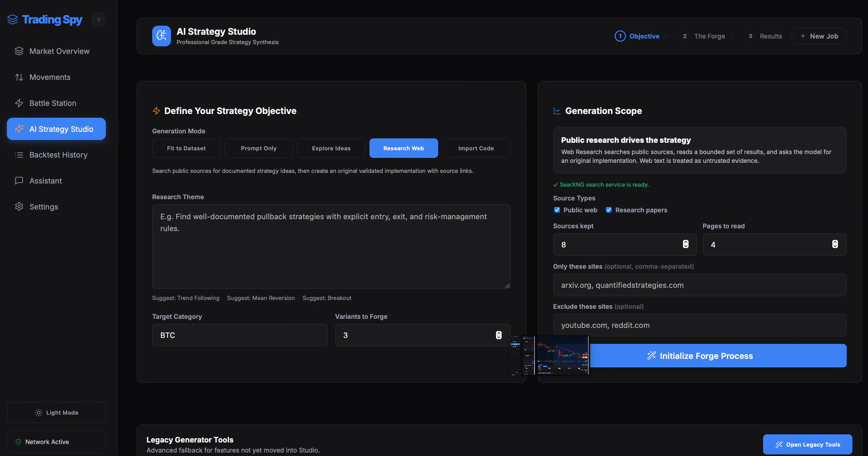868x456 pixels.
Task: Click Open Legacy Tools button
Action: 807,444
